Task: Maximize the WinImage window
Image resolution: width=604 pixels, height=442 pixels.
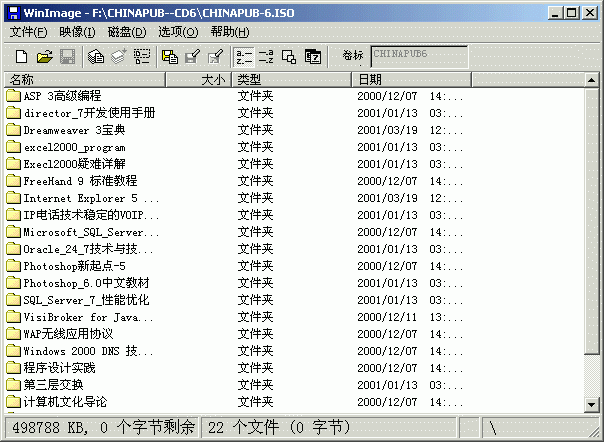Action: (x=572, y=13)
